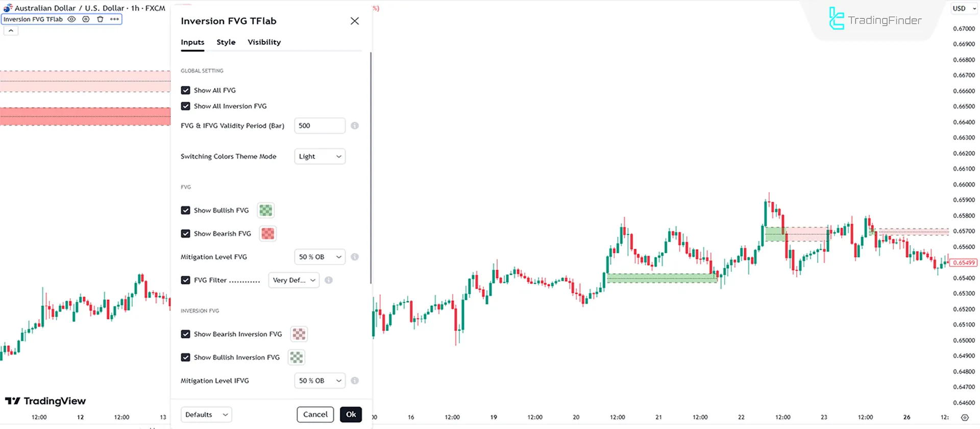This screenshot has height=429, width=980.
Task: Show info tooltip for Mitigation Level FVG
Action: click(355, 257)
